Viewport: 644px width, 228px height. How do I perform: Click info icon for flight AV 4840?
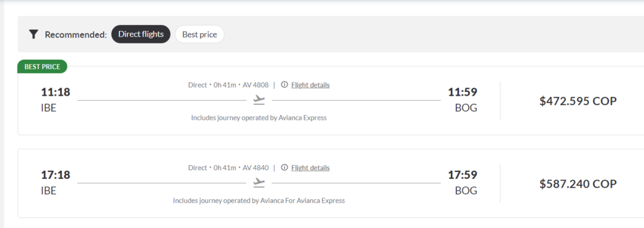[284, 168]
